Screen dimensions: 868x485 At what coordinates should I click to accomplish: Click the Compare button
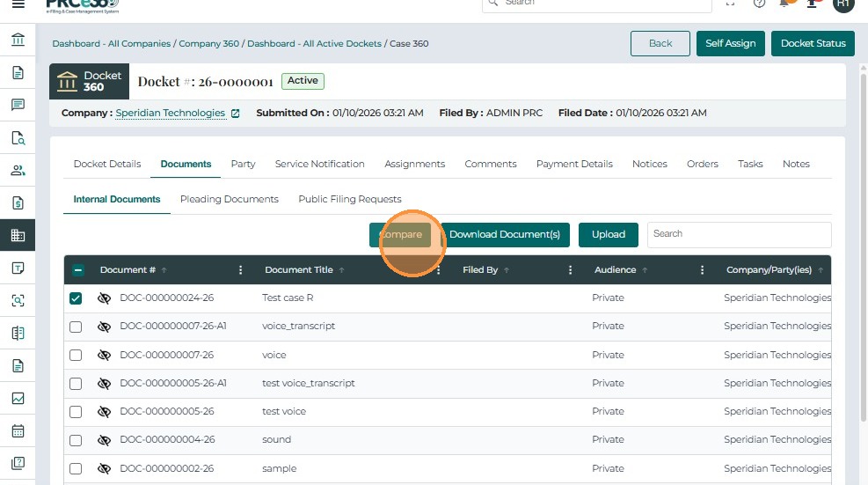point(400,234)
